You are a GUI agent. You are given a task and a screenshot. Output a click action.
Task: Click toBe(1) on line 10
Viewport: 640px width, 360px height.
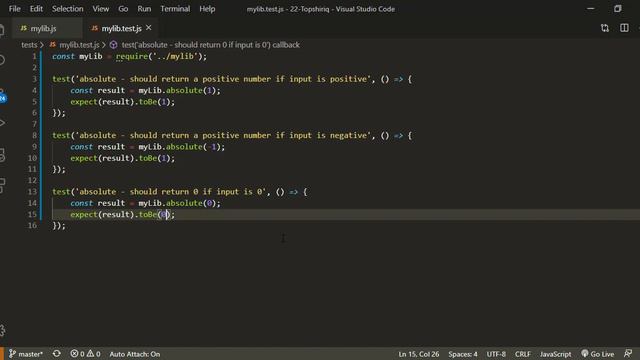tap(155, 158)
